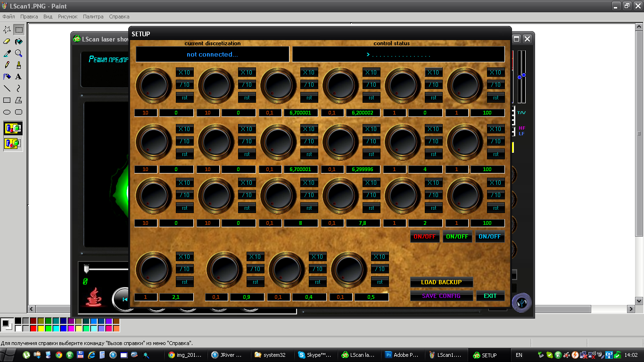Open the Рисунок menu
644x362 pixels.
click(68, 16)
